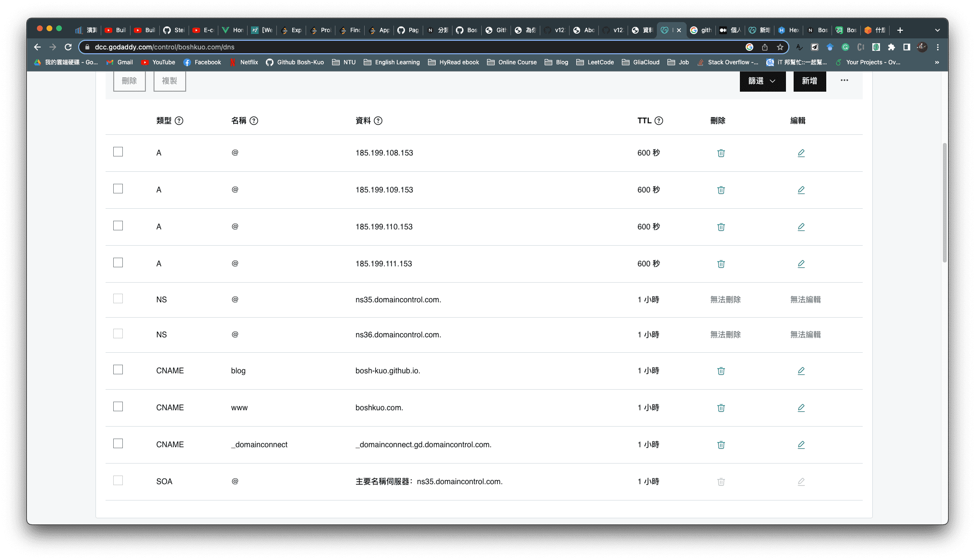975x560 pixels.
Task: Edit the _domainconnect CNAME record via pencil icon
Action: click(x=801, y=445)
